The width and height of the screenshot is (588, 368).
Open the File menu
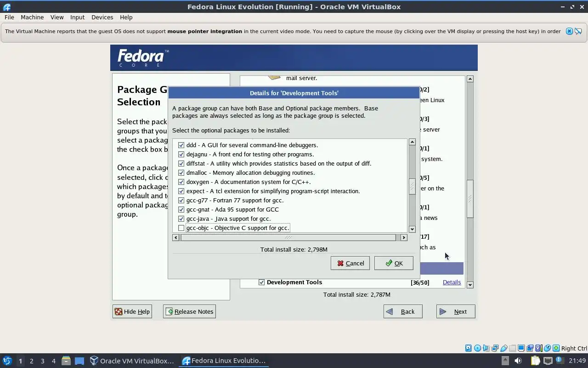[x=9, y=17]
